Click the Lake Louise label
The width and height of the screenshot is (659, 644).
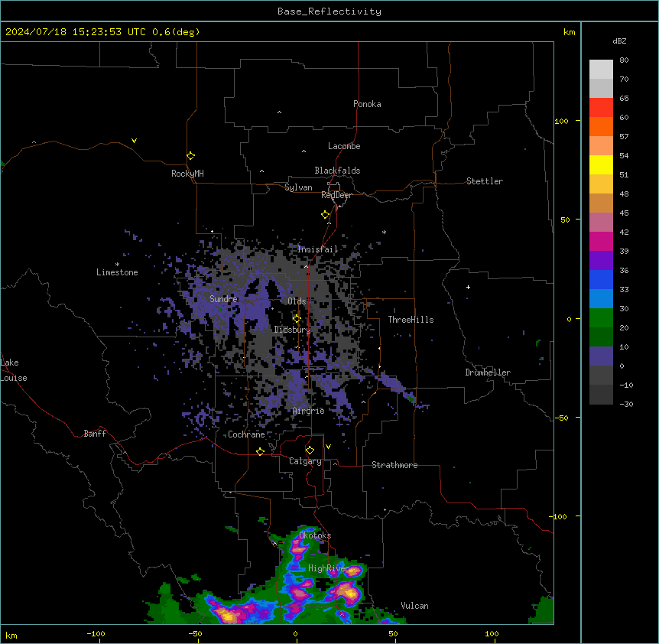tap(14, 370)
